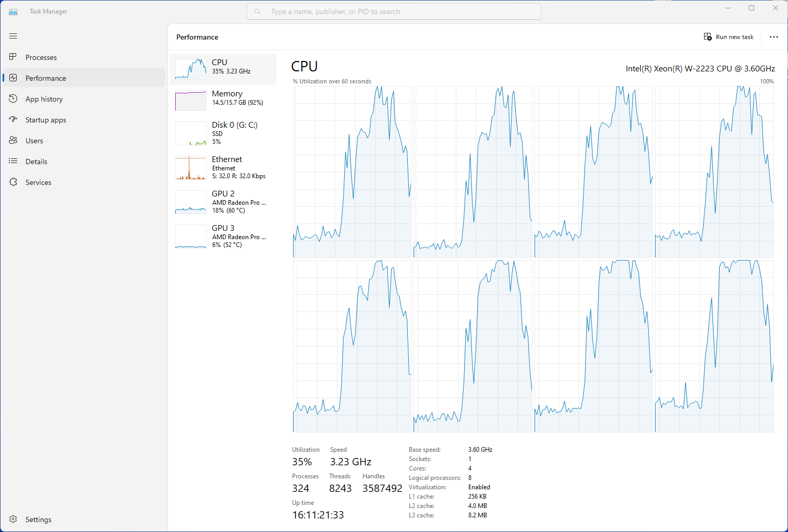Screen dimensions: 788x532
Task: Click the Disk 0 SSD 5% text
Action: click(235, 133)
